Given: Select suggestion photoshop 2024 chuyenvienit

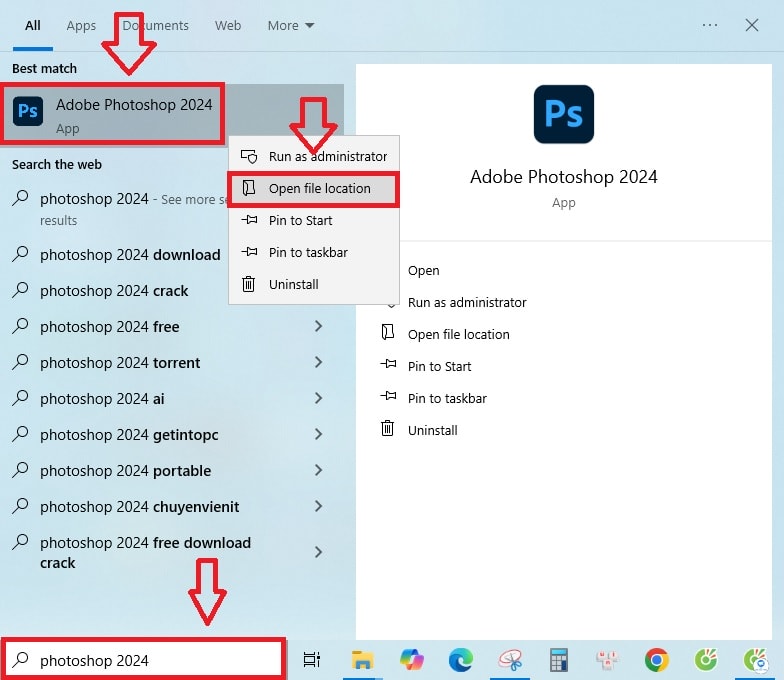Looking at the screenshot, I should point(170,506).
